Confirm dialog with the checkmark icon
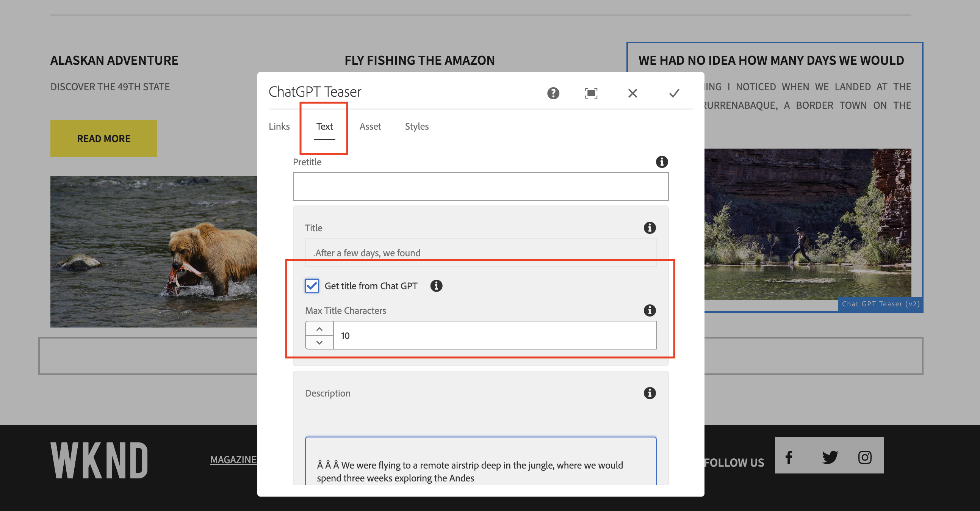Viewport: 980px width, 511px height. pos(674,93)
